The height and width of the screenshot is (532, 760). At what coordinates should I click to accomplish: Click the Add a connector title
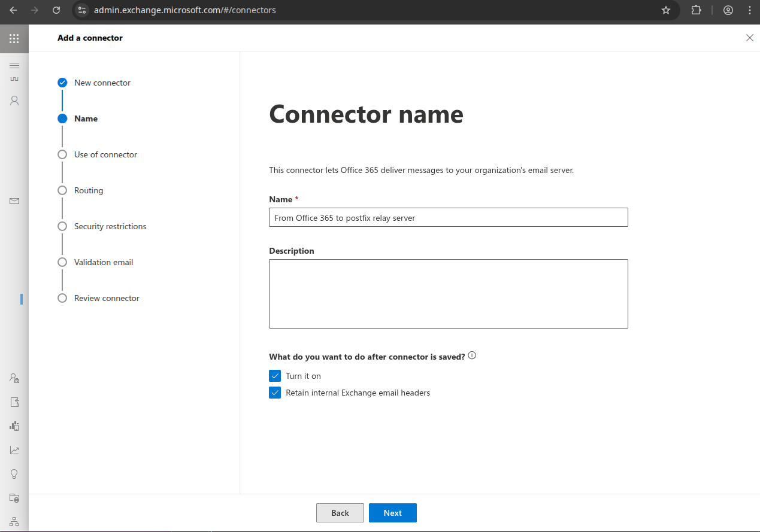(90, 38)
